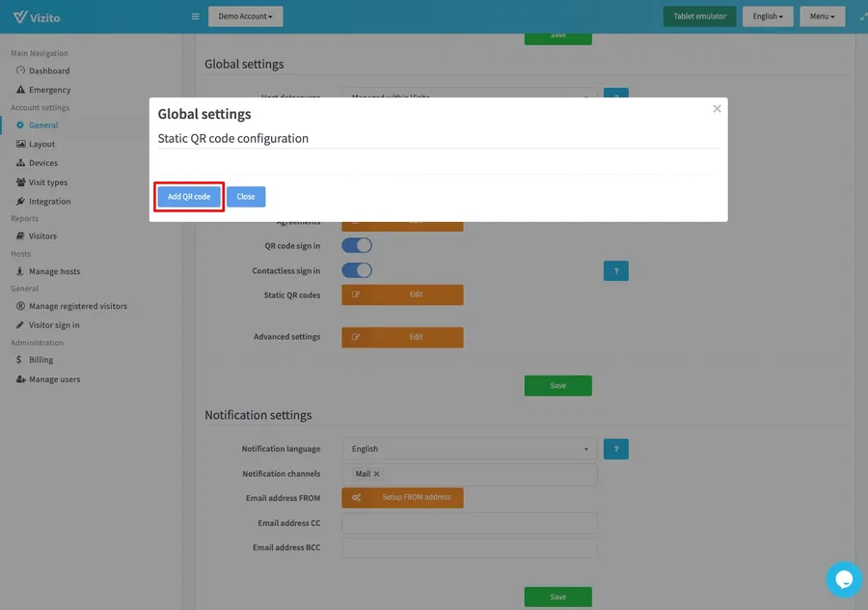
Task: Open the Menu dropdown in header
Action: coord(822,16)
